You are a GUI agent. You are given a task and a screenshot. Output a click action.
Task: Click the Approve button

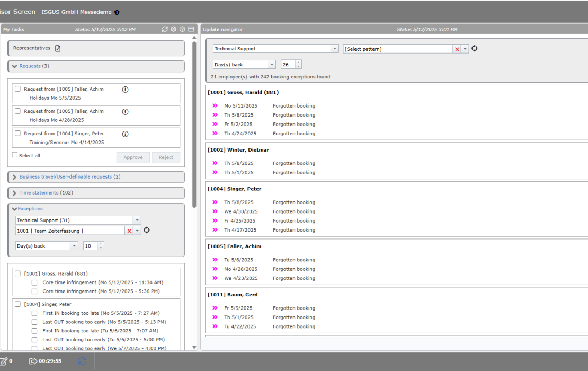(x=133, y=157)
